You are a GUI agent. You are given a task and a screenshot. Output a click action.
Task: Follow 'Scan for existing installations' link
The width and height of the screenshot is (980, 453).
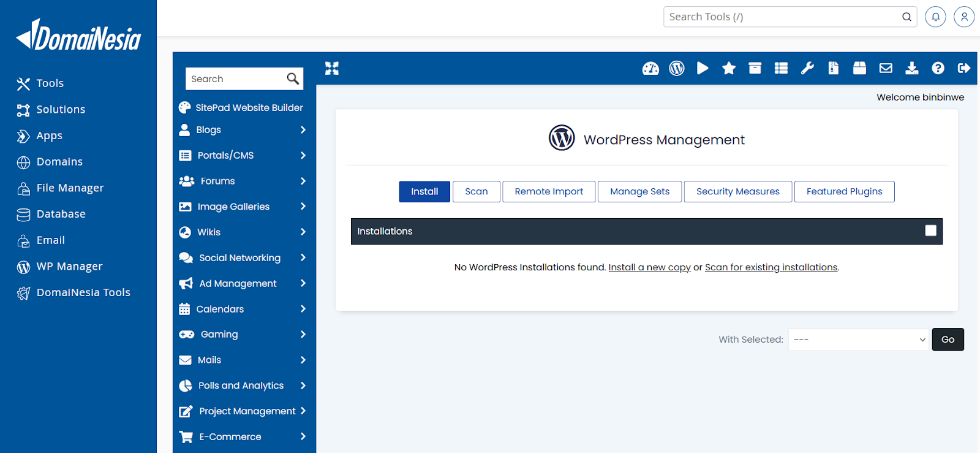(771, 267)
